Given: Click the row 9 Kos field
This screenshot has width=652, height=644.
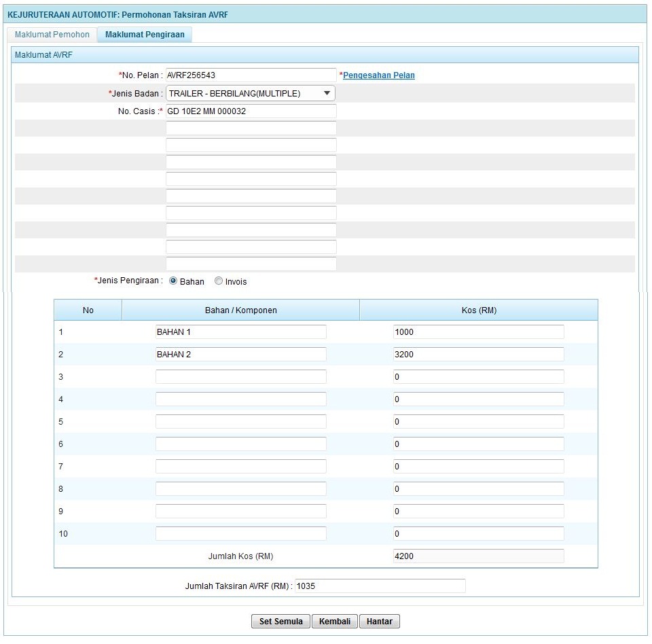Looking at the screenshot, I should pyautogui.click(x=479, y=512).
